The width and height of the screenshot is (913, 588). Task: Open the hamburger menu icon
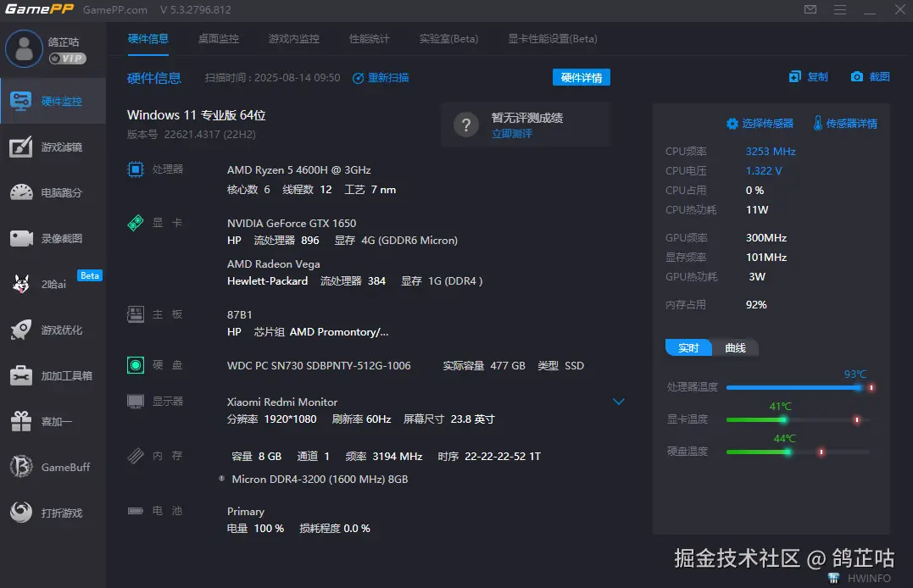click(x=839, y=9)
